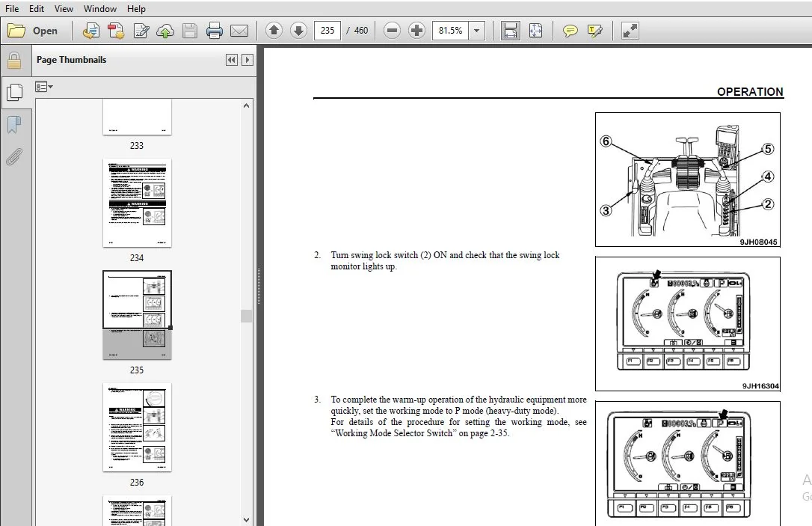Viewport: 812px width, 526px height.
Task: Click the edit PDF pencil icon
Action: click(x=141, y=31)
